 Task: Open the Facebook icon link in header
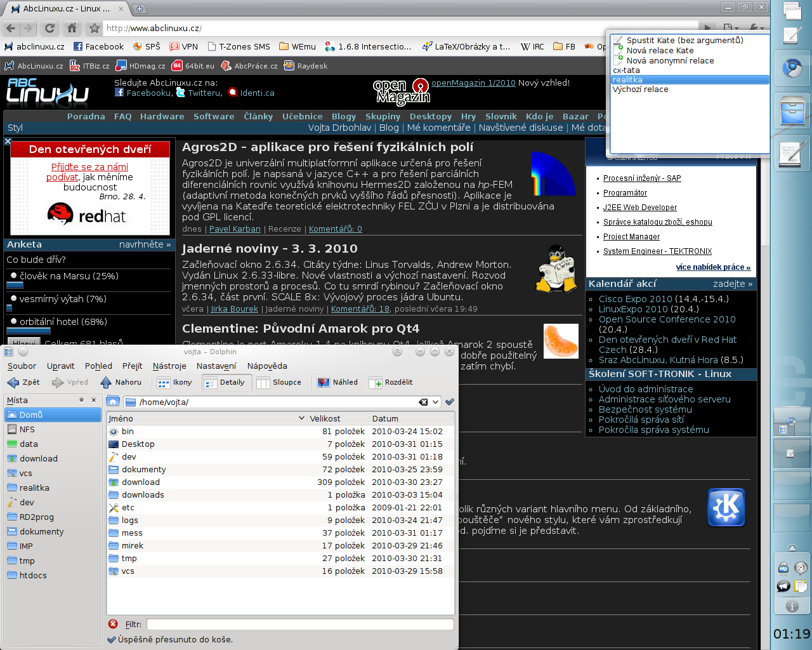pyautogui.click(x=119, y=93)
